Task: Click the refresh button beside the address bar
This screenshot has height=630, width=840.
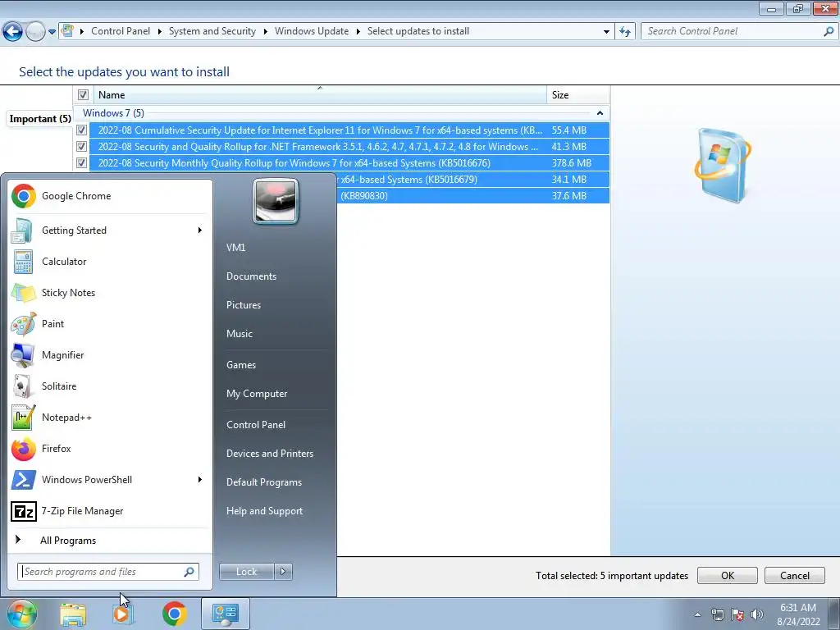Action: [x=625, y=32]
